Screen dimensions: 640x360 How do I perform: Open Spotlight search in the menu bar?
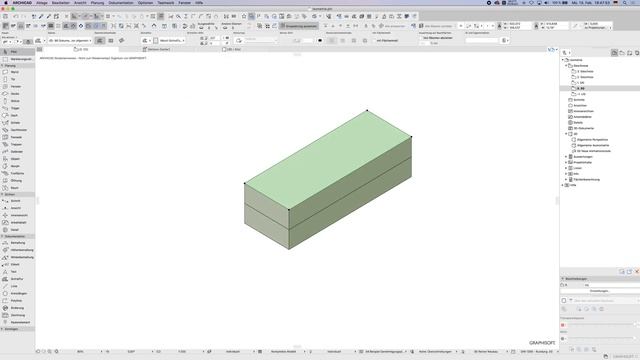[x=624, y=3]
